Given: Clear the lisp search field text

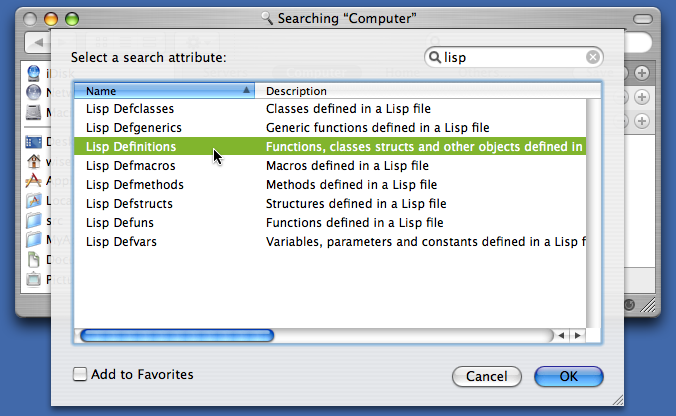Looking at the screenshot, I should coord(593,57).
